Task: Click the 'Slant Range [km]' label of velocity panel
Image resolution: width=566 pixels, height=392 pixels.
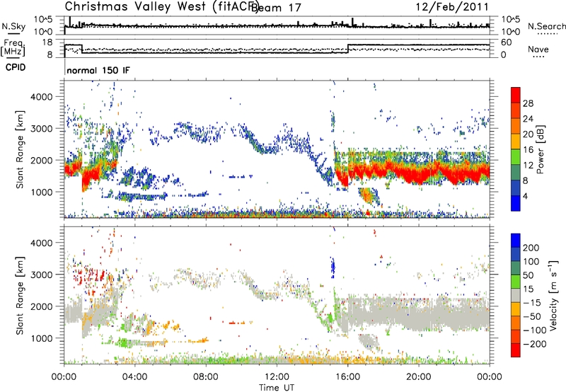Action: click(20, 295)
